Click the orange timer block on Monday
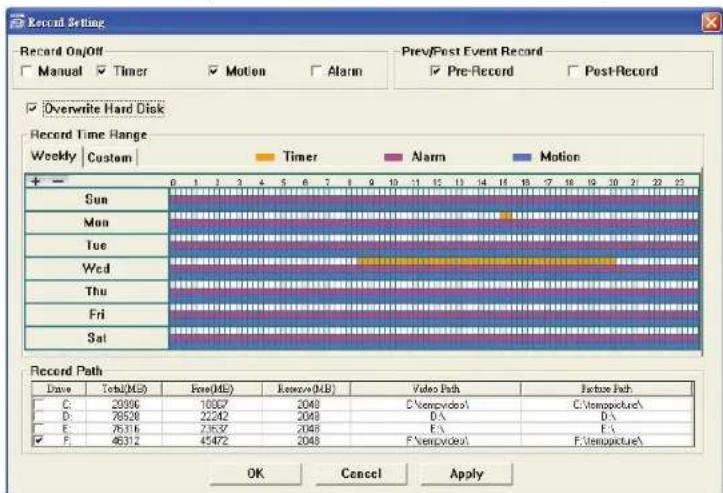 point(506,215)
